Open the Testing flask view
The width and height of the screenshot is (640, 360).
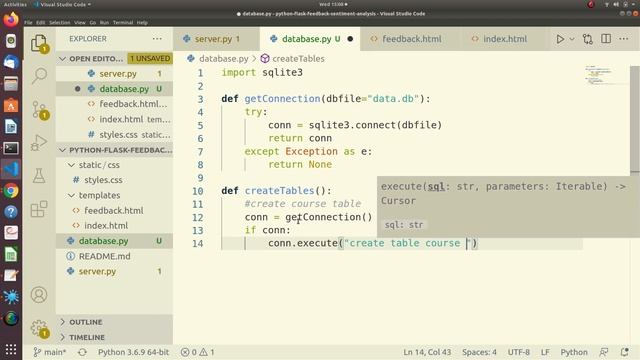click(x=39, y=176)
